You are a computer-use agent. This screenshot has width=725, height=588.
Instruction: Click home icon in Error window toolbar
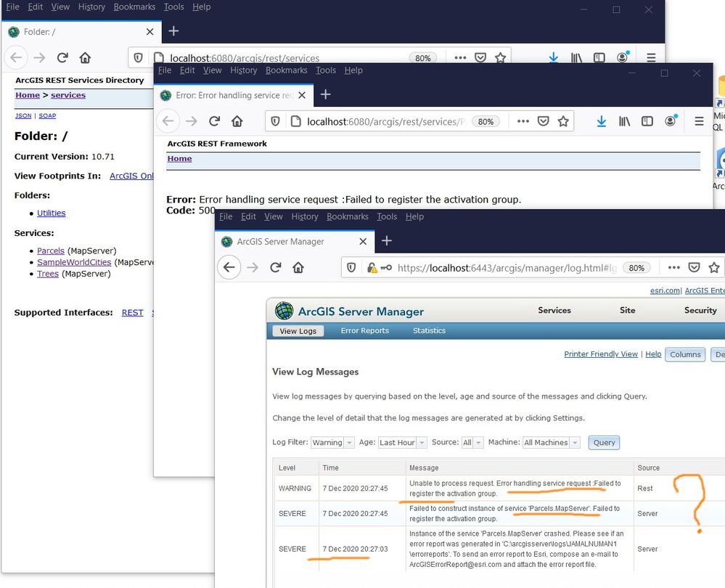[237, 121]
